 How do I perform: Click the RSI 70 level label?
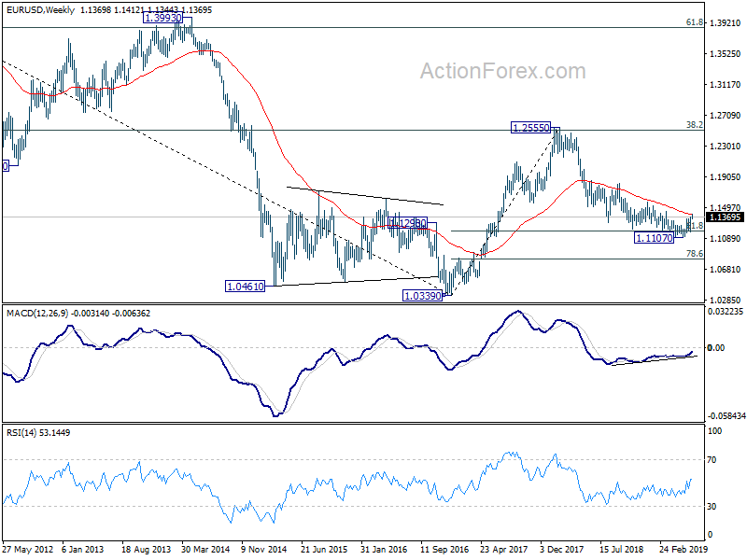pos(712,460)
